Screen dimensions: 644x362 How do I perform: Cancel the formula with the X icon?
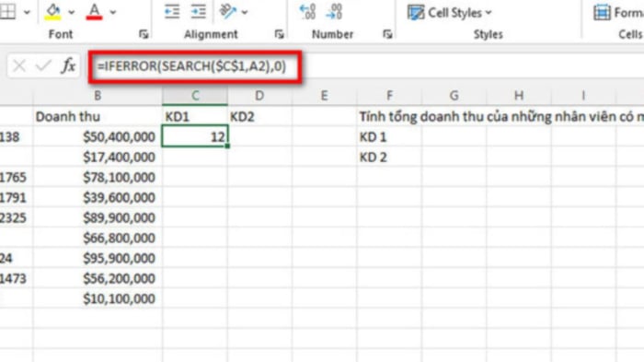(19, 65)
